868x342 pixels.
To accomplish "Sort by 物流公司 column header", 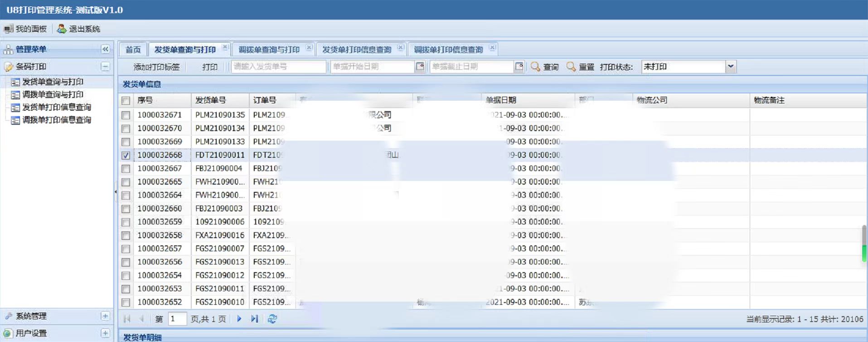I will point(691,100).
